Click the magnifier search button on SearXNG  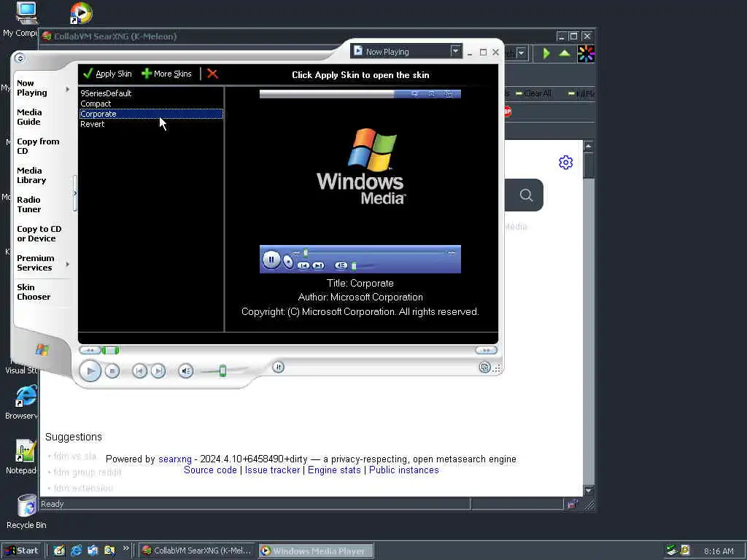[x=526, y=195]
